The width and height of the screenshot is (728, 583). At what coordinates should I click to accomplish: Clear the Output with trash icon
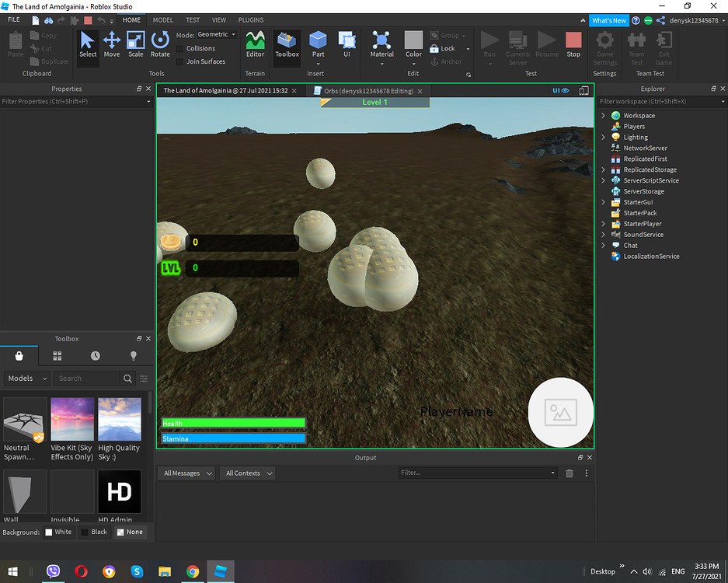pyautogui.click(x=570, y=473)
